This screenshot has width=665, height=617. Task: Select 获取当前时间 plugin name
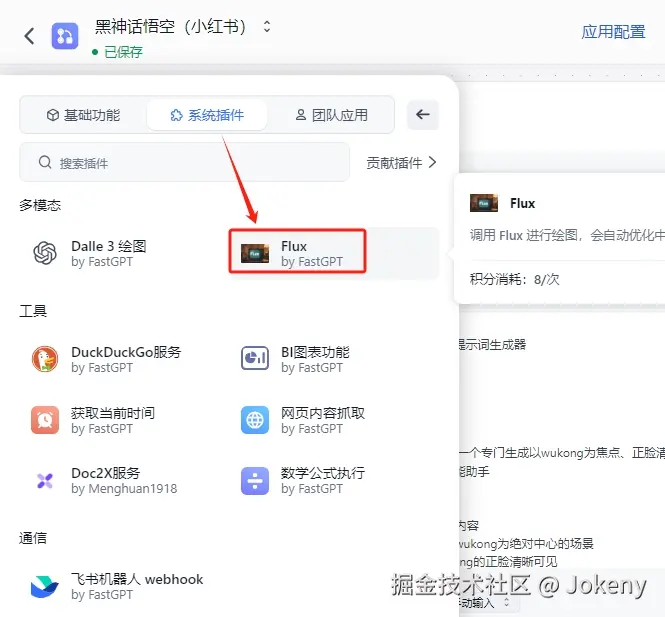coord(113,413)
